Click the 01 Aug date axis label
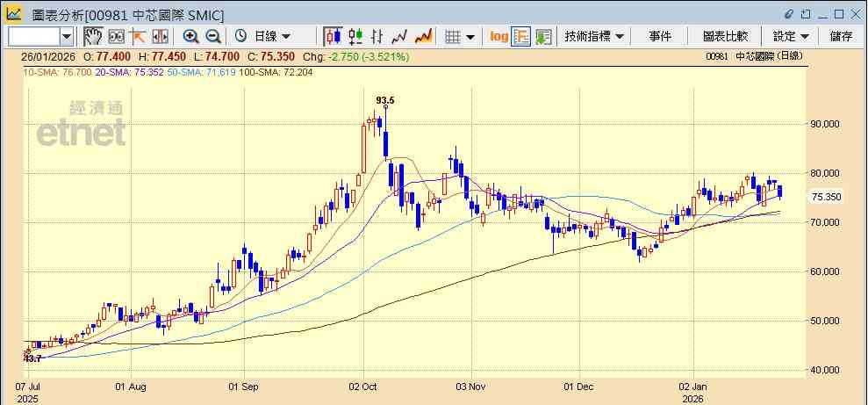The width and height of the screenshot is (868, 405). [131, 387]
